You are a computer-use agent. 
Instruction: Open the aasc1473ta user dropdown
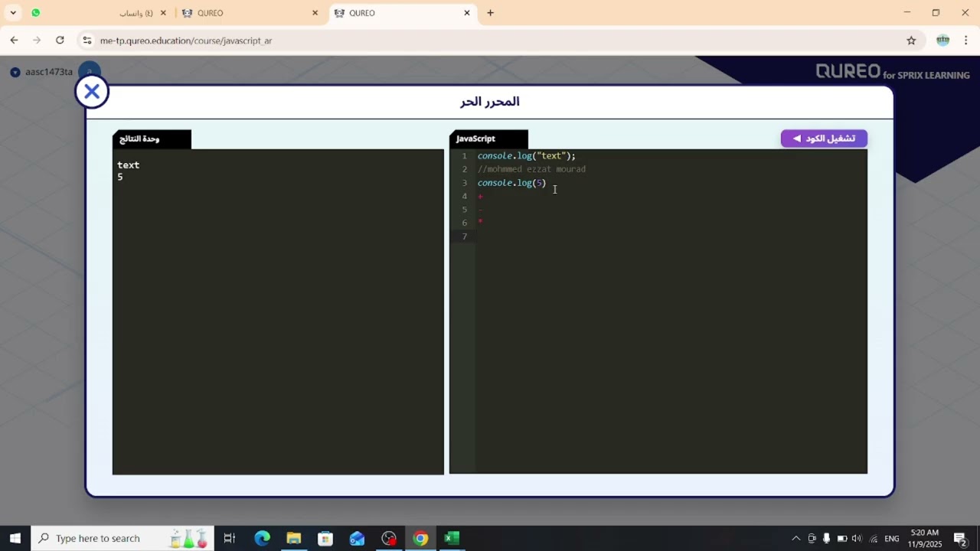[x=15, y=73]
